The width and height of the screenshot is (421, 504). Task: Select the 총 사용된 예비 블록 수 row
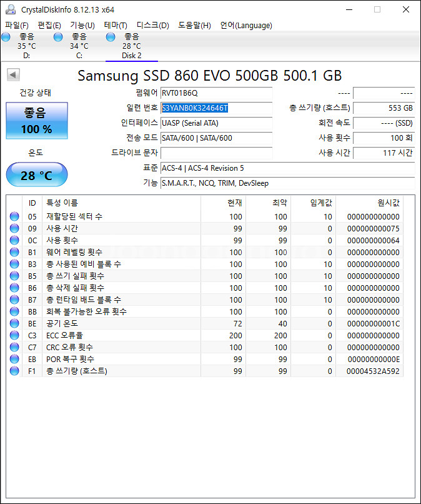205,264
